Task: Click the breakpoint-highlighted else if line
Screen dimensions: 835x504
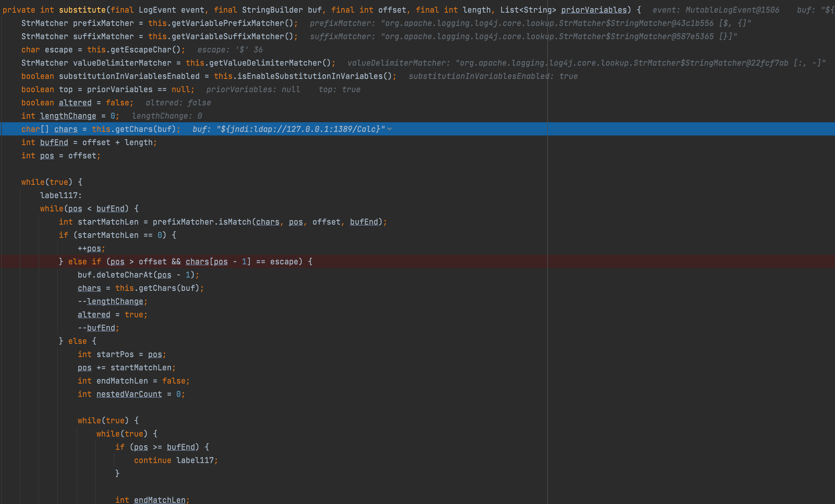Action: (185, 262)
